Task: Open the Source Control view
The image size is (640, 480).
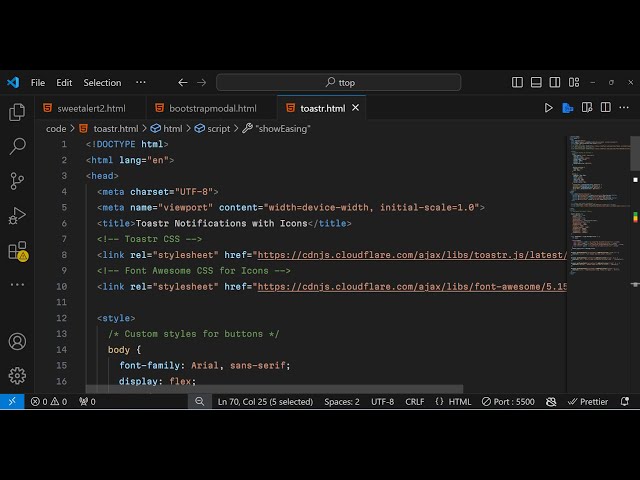Action: click(17, 181)
